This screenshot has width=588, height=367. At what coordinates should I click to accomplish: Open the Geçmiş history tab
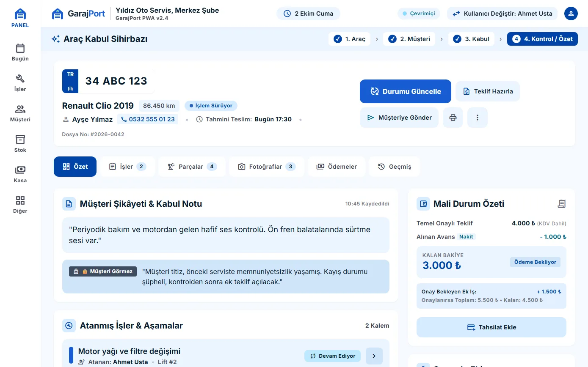click(395, 167)
